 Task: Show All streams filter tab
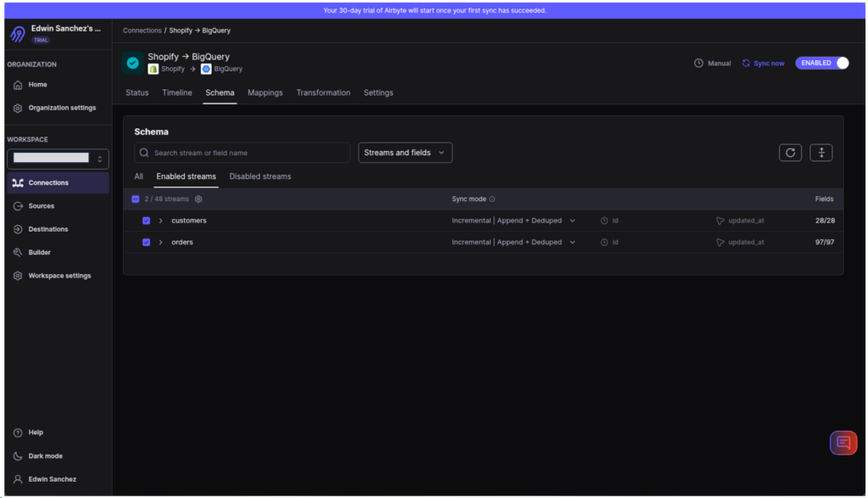coord(138,176)
